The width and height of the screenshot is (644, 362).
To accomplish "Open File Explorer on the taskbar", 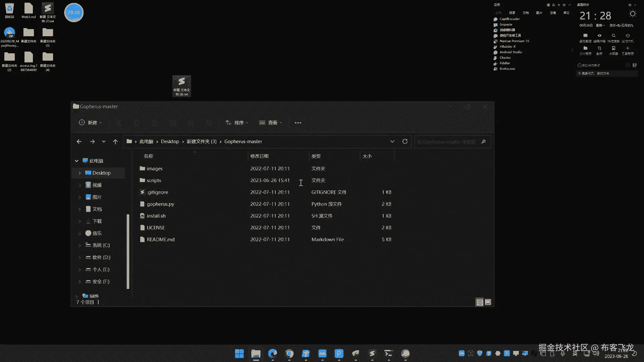I will [256, 354].
